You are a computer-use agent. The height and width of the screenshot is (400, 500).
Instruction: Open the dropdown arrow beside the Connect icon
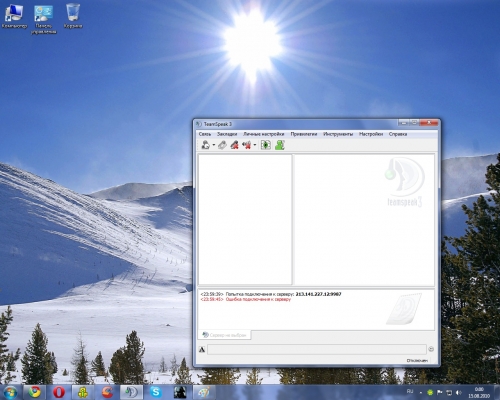(x=214, y=145)
